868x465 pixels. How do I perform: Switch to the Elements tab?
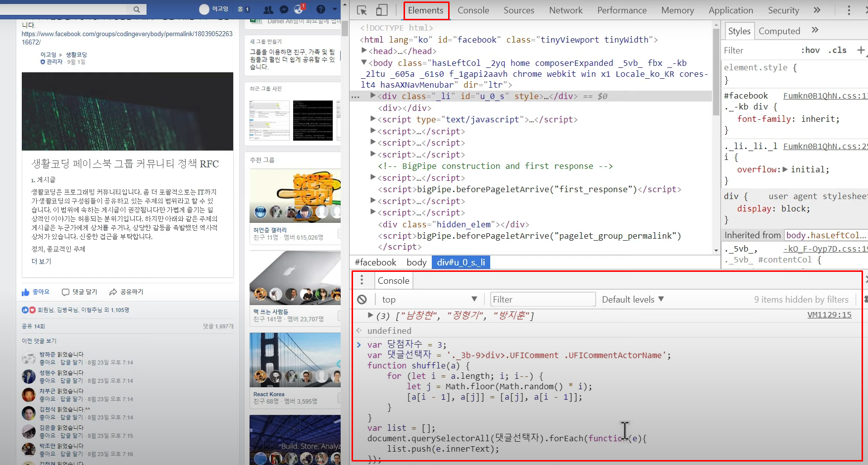(x=426, y=10)
